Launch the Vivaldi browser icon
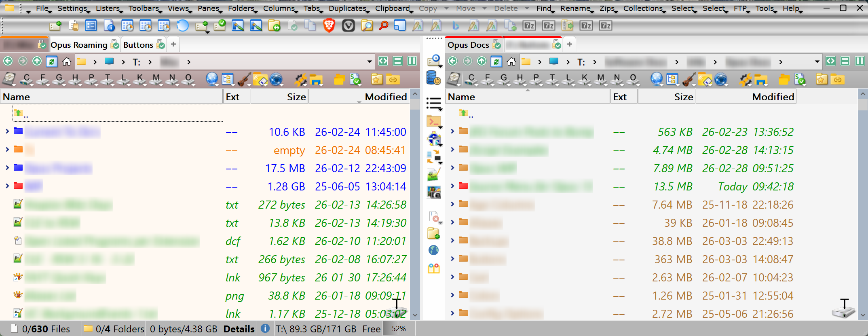This screenshot has width=868, height=336. click(x=348, y=26)
